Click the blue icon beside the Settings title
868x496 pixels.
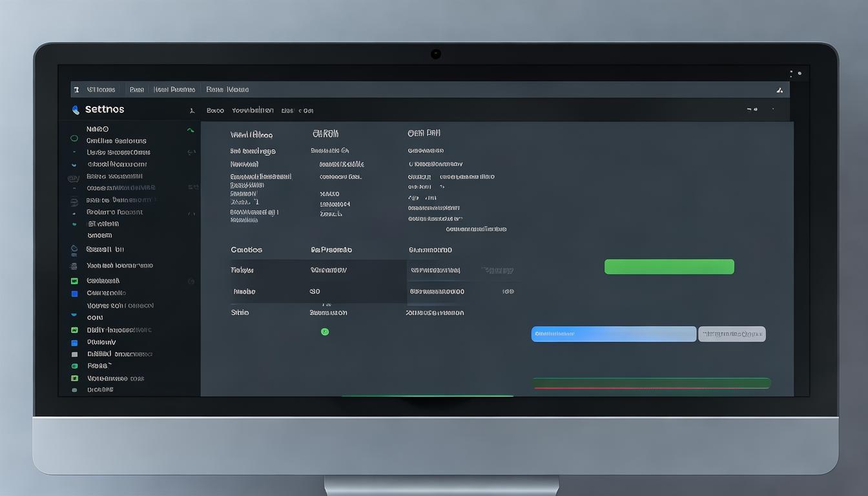(76, 110)
